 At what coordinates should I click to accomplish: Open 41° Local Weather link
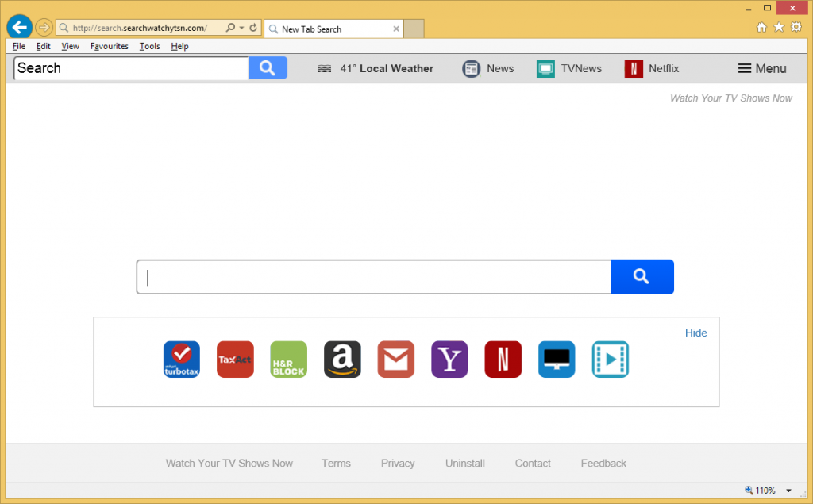[x=387, y=68]
